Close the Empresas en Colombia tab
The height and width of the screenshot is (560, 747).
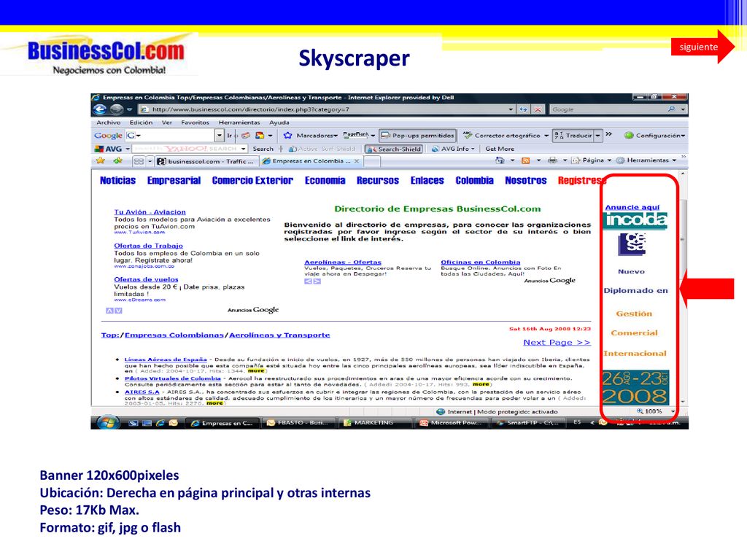click(x=356, y=161)
